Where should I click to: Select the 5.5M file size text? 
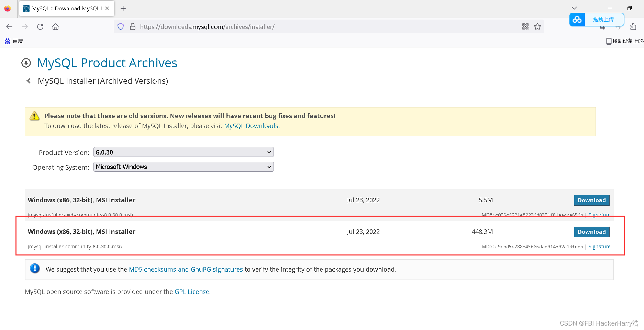coord(486,200)
